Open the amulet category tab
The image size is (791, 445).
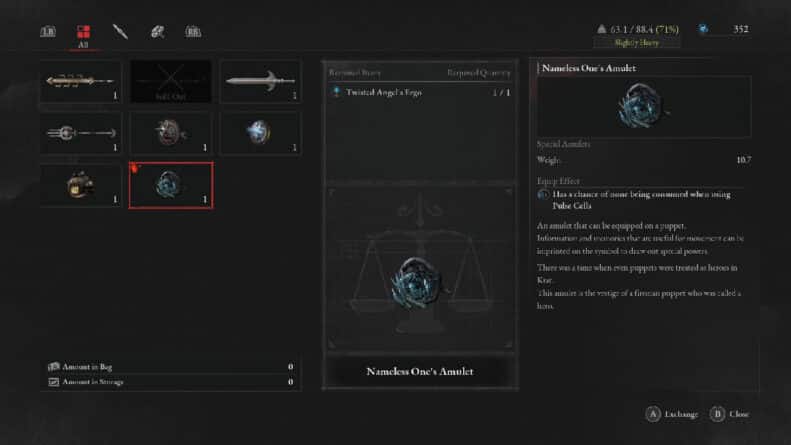click(157, 32)
